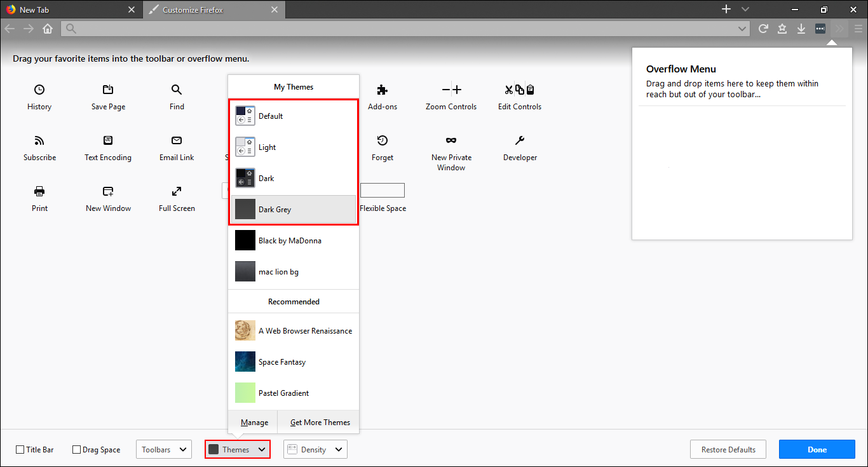The image size is (868, 467).
Task: Expand the URL bar history dropdown arrow
Action: coord(742,29)
